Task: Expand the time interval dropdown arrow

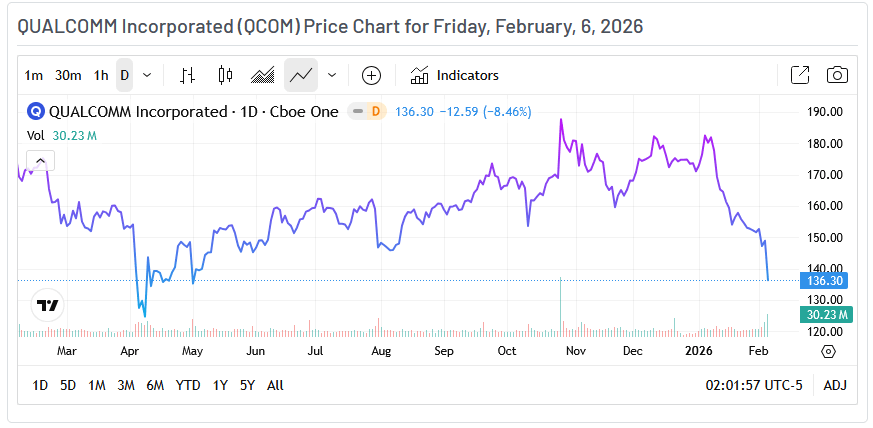Action: pyautogui.click(x=147, y=75)
